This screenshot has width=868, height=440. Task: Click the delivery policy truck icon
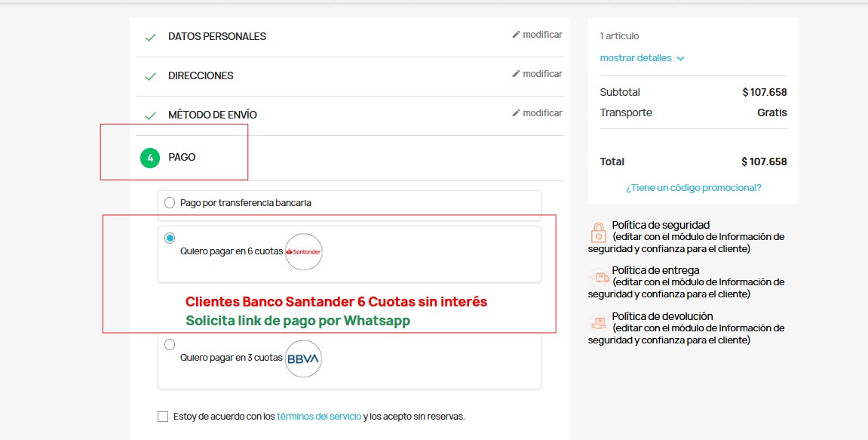[598, 278]
